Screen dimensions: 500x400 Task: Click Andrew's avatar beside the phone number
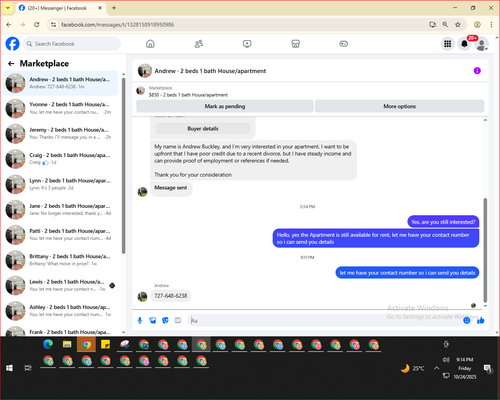(x=142, y=296)
